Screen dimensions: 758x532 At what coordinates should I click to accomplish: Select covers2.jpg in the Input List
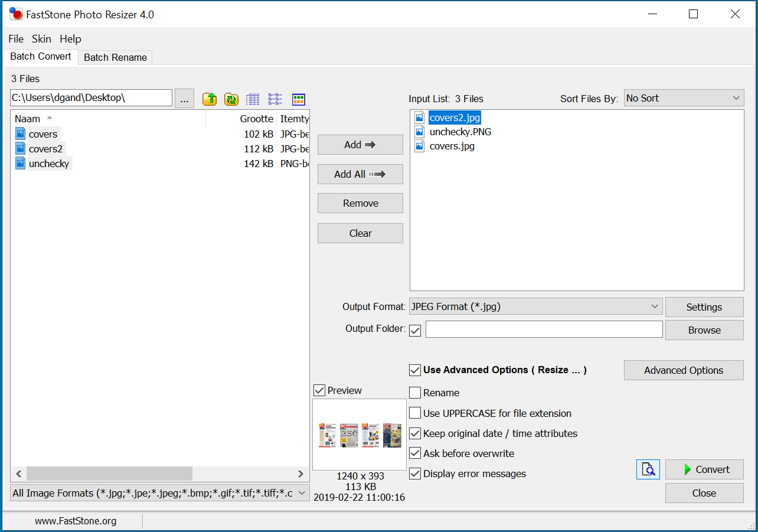click(x=455, y=118)
